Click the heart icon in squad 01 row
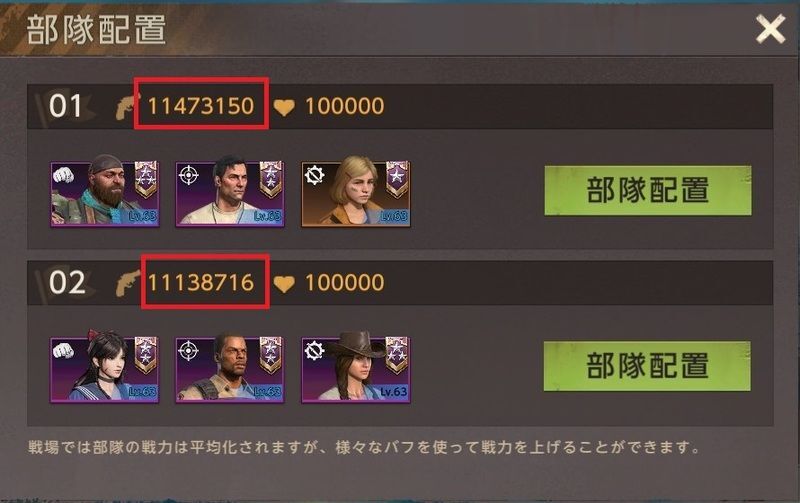 point(284,107)
